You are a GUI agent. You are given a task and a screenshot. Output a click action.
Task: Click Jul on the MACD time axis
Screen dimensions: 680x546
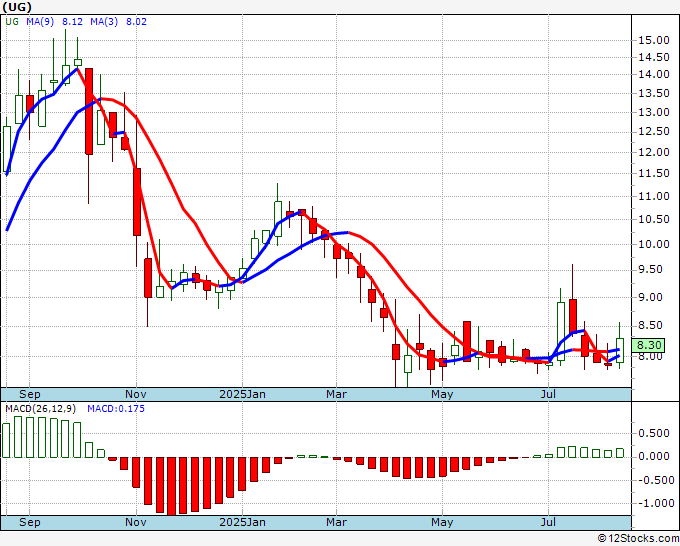tap(549, 522)
